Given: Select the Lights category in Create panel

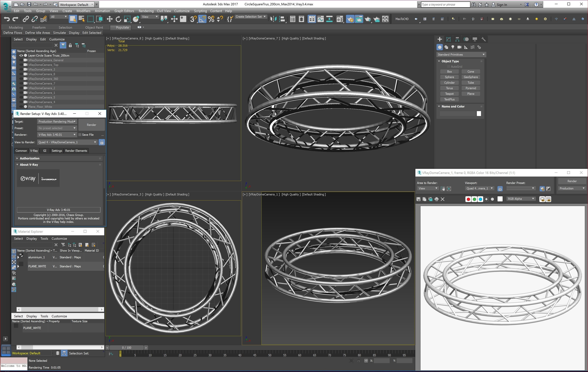Looking at the screenshot, I should 453,47.
